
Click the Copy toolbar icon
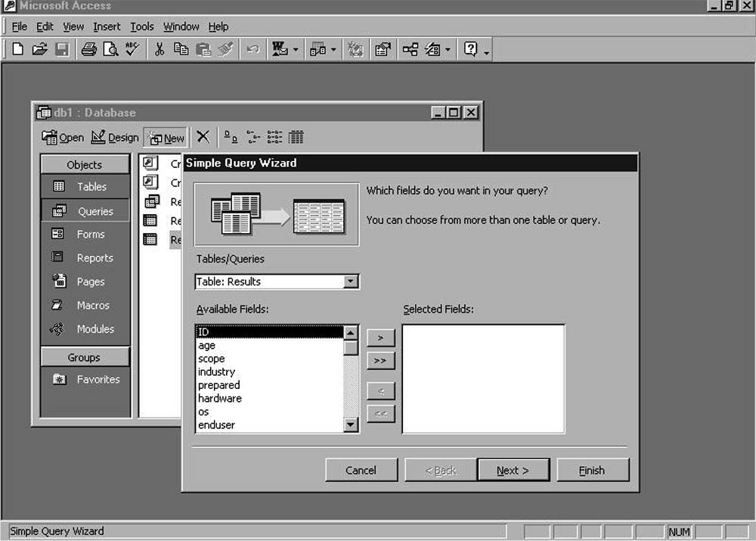(181, 49)
